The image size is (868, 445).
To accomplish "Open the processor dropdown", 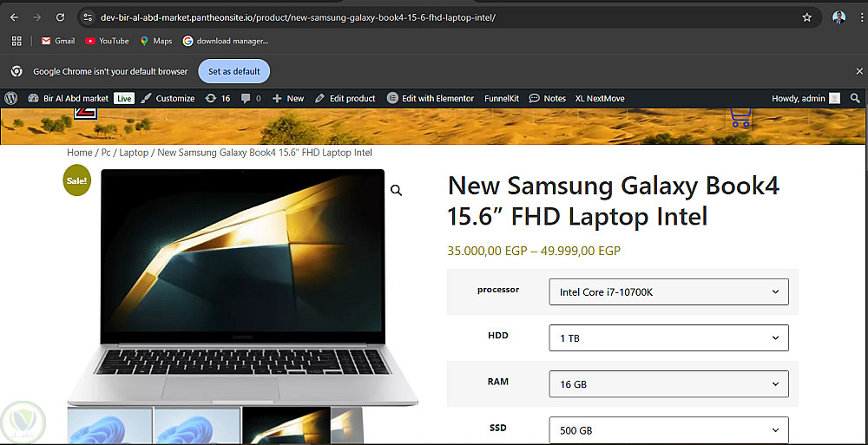I will 668,291.
